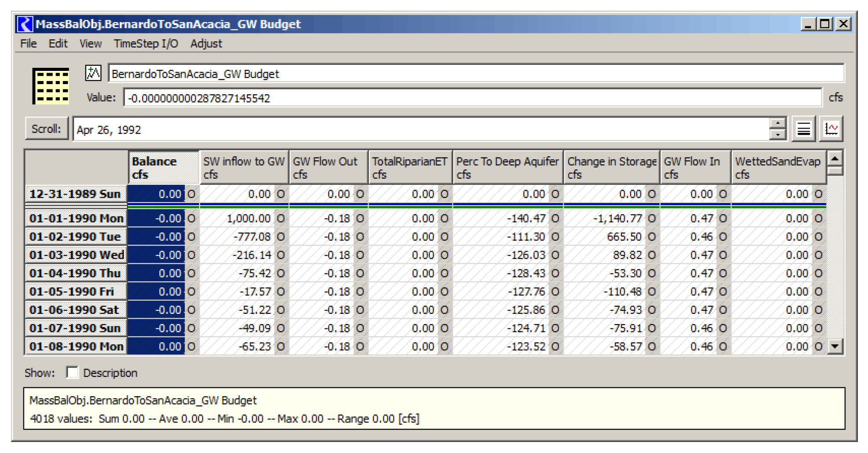The height and width of the screenshot is (453, 868).
Task: Open the Adjust menu
Action: (x=206, y=44)
